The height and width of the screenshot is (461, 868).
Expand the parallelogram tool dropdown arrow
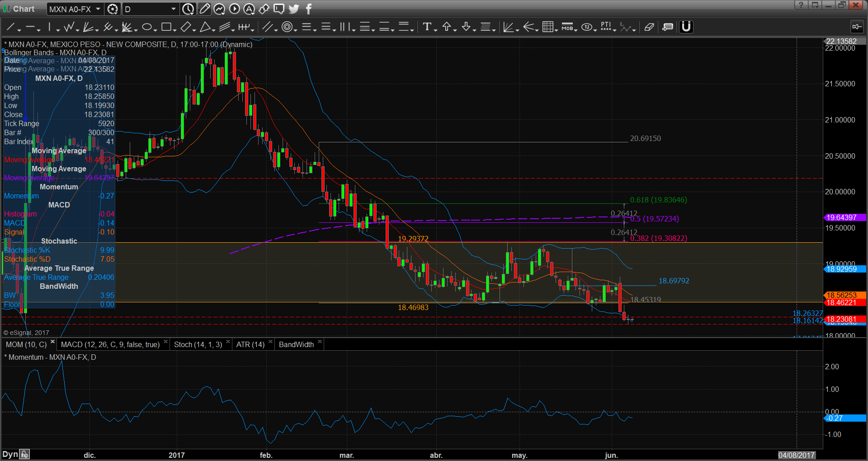point(194,30)
